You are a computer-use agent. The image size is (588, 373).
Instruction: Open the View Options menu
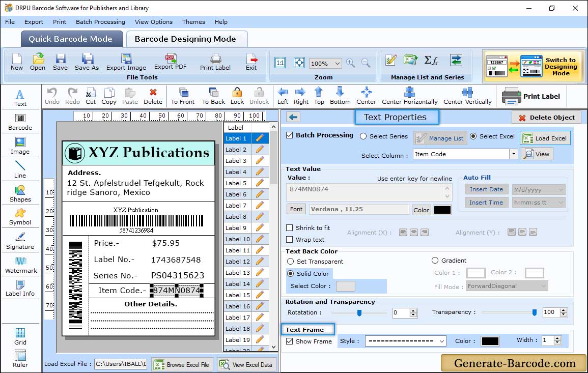[x=154, y=22]
